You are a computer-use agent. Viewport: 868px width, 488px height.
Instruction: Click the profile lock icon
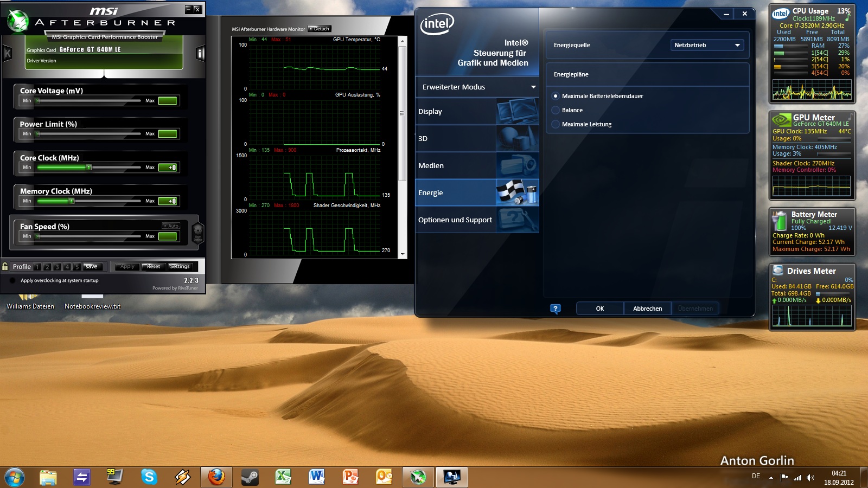5,266
